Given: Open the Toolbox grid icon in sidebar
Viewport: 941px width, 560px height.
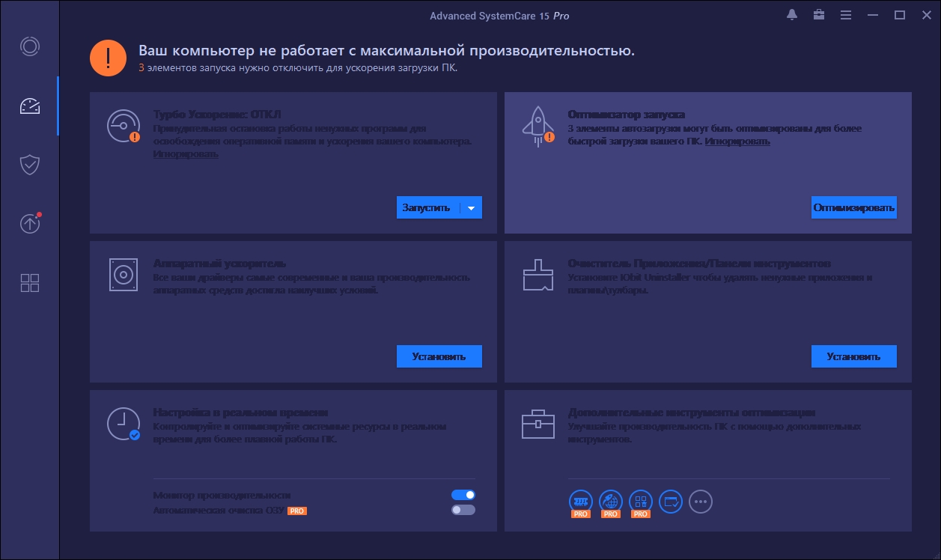Looking at the screenshot, I should [x=29, y=283].
